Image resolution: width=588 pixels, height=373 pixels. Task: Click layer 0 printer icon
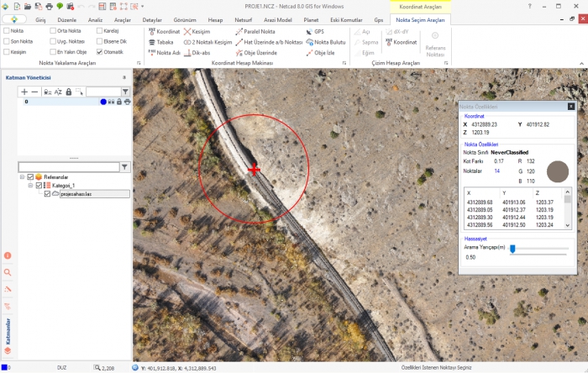127,102
